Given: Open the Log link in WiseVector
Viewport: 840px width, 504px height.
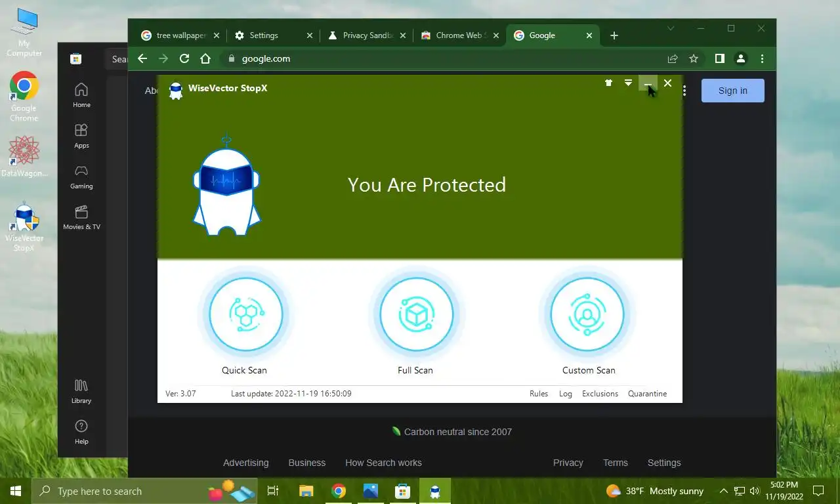Looking at the screenshot, I should [566, 394].
